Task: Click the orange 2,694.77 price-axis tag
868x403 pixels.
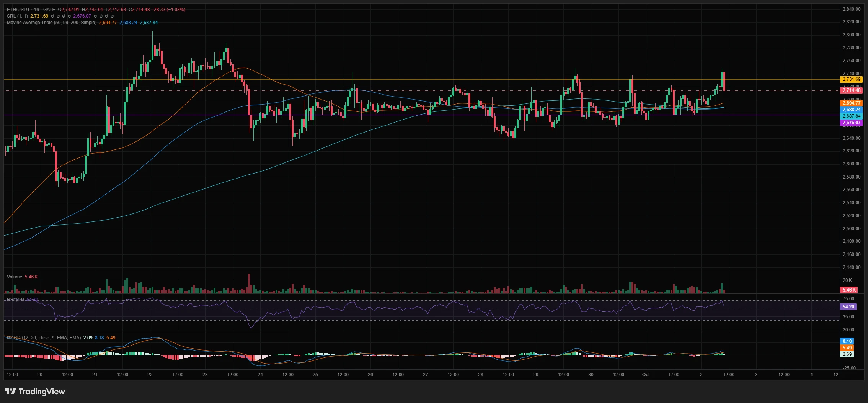Action: (852, 103)
